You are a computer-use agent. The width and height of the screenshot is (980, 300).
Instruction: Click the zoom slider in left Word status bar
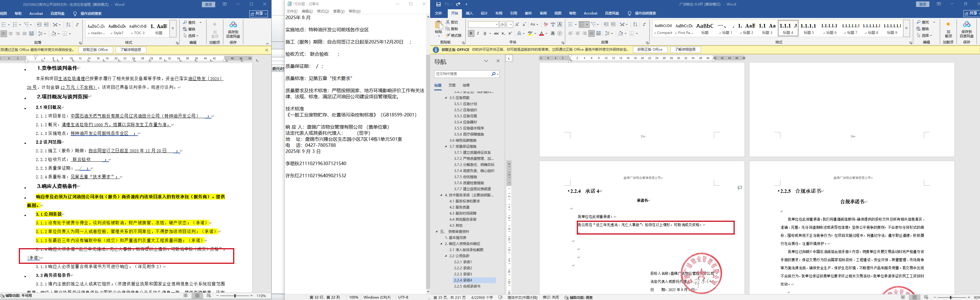[x=235, y=296]
